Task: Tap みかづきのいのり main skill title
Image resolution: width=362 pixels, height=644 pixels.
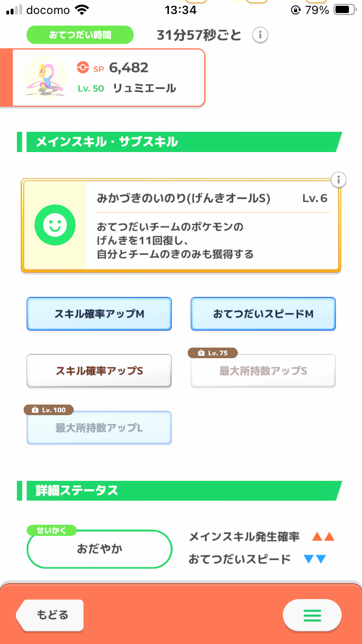Action: (183, 198)
